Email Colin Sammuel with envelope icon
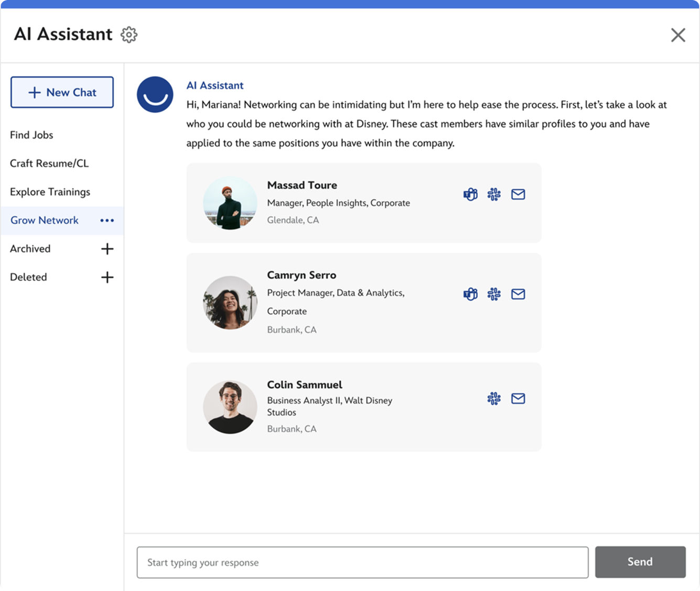 click(x=518, y=399)
